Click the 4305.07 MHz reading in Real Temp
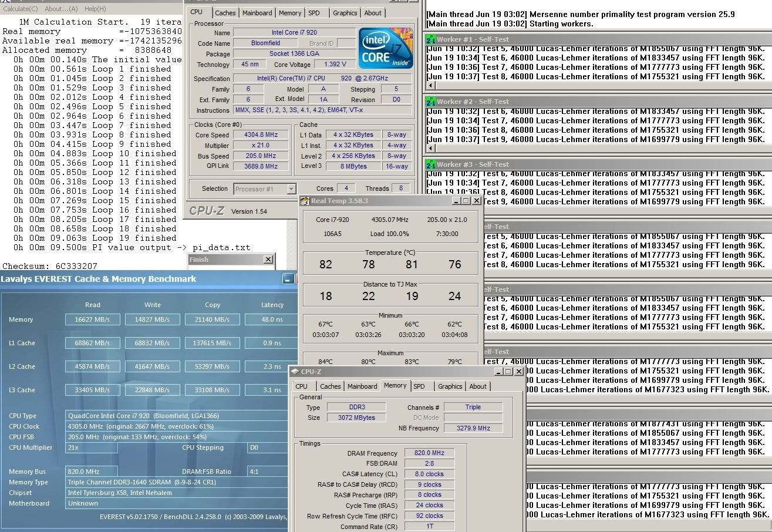Screen dimensions: 772x532 (390, 220)
